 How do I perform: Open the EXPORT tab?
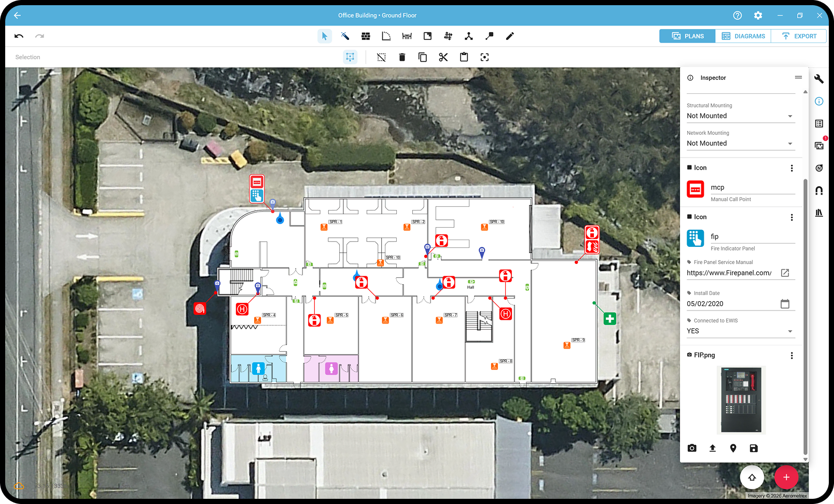799,36
